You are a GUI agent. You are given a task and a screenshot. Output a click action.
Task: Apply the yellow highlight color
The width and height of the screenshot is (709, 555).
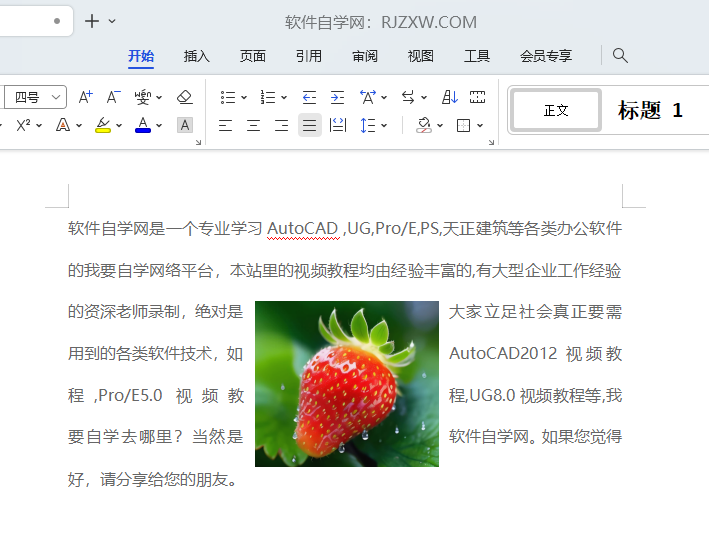(103, 125)
